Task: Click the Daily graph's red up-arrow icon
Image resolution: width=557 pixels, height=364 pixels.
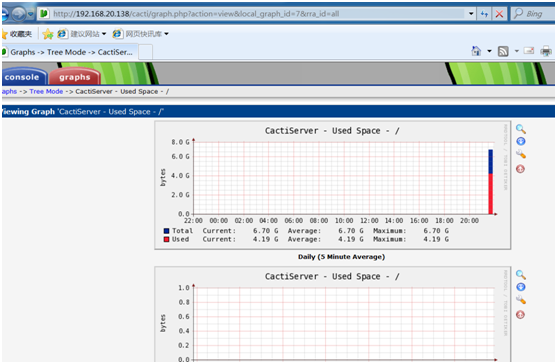Action: point(520,169)
